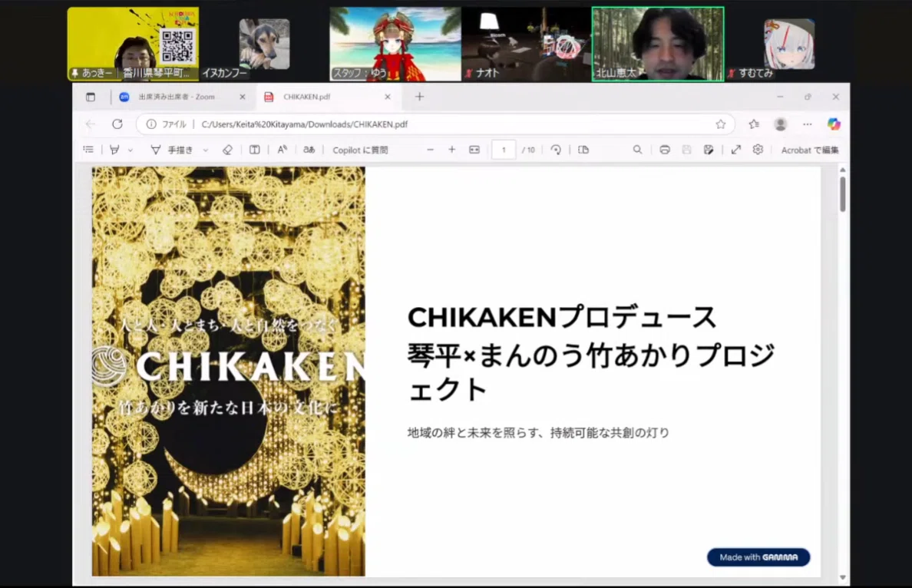912x588 pixels.
Task: Click the page number input field
Action: pyautogui.click(x=504, y=150)
